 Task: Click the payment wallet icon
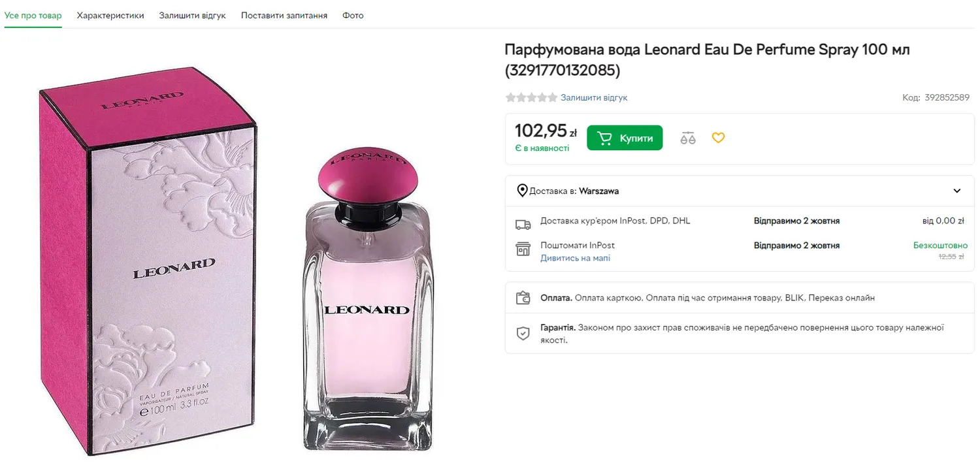click(523, 298)
